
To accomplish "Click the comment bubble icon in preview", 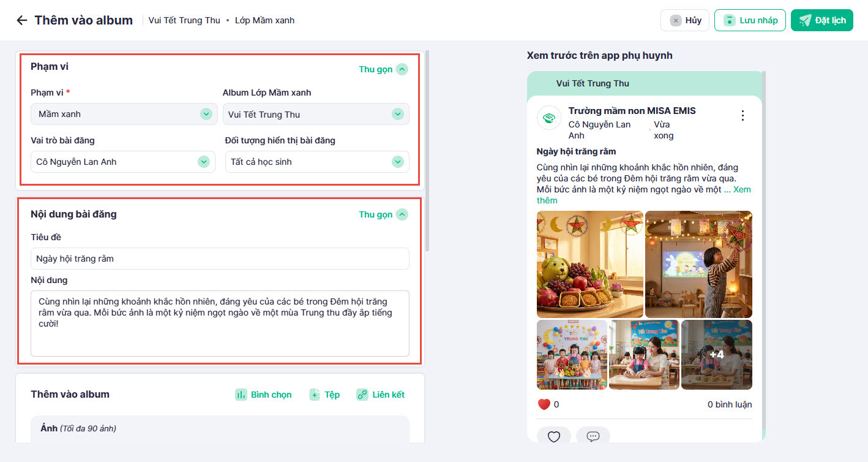I will (x=593, y=436).
